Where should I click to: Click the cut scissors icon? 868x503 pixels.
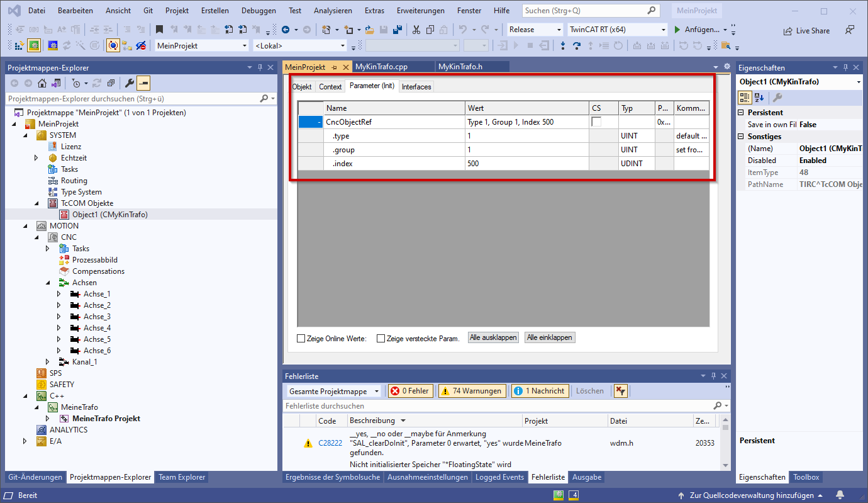[416, 30]
